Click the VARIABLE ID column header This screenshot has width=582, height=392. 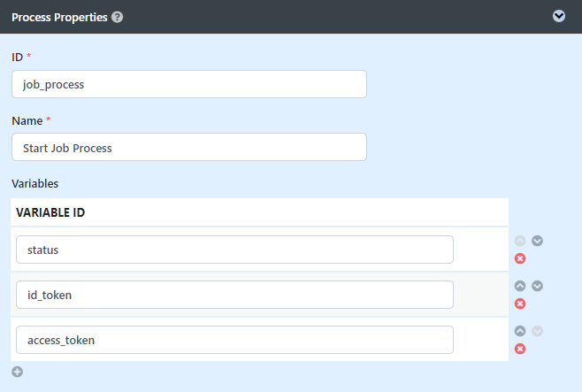(50, 212)
